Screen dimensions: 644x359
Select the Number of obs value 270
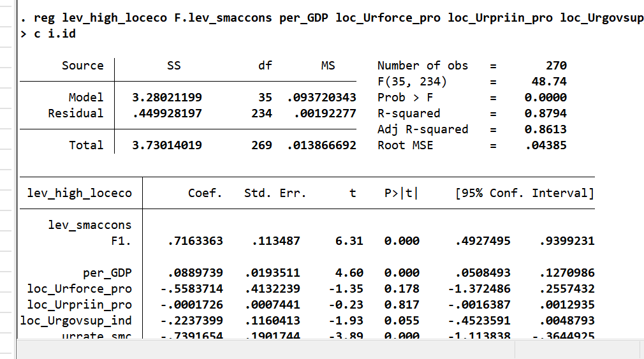tap(556, 66)
